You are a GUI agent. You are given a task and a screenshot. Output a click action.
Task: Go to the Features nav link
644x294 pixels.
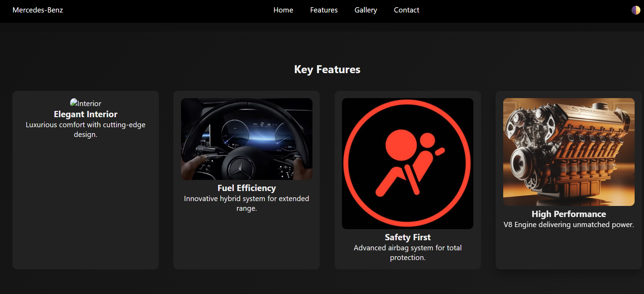(x=324, y=10)
